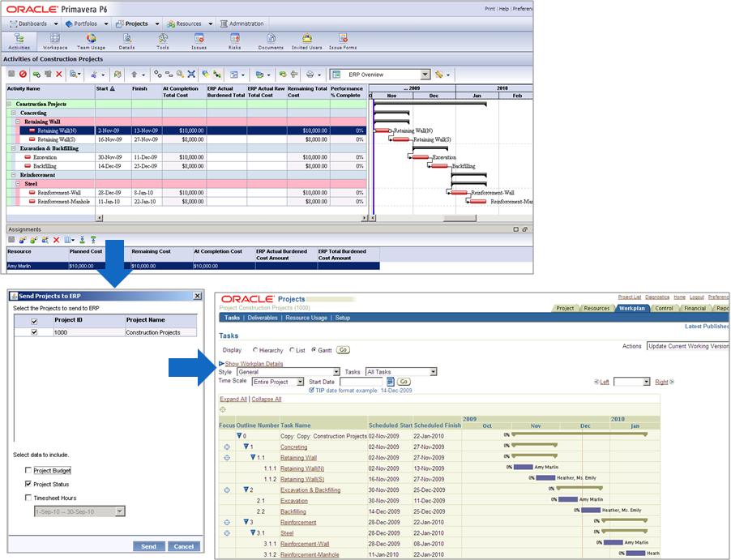Click the Start Date input field
The width and height of the screenshot is (731, 560).
point(361,382)
